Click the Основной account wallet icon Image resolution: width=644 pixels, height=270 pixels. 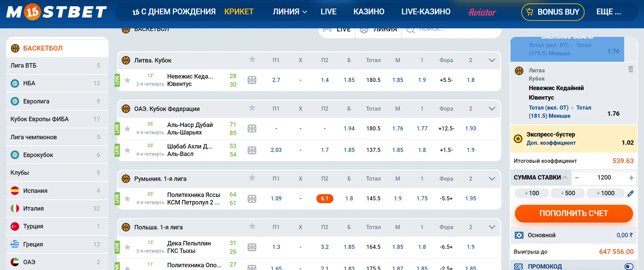519,235
